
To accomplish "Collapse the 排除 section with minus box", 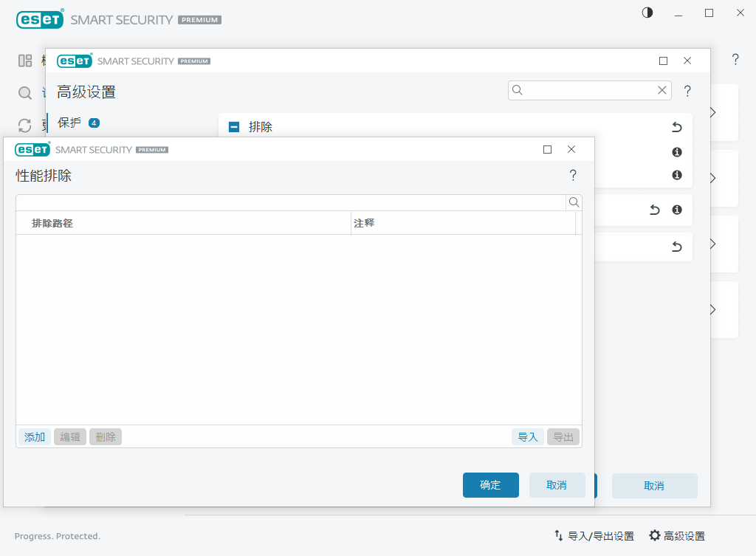I will point(234,127).
